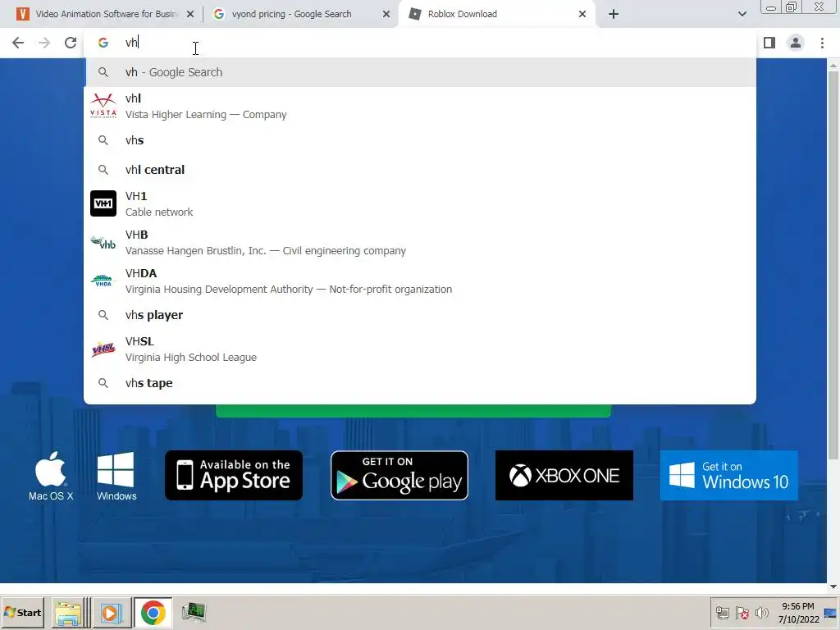Click the Mac OS X Apple icon
This screenshot has width=840, height=630.
pyautogui.click(x=51, y=476)
